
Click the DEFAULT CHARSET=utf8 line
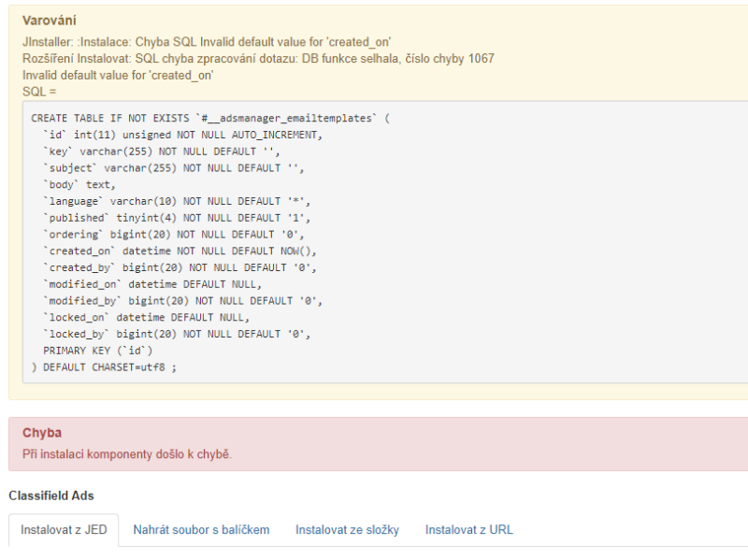tap(104, 367)
